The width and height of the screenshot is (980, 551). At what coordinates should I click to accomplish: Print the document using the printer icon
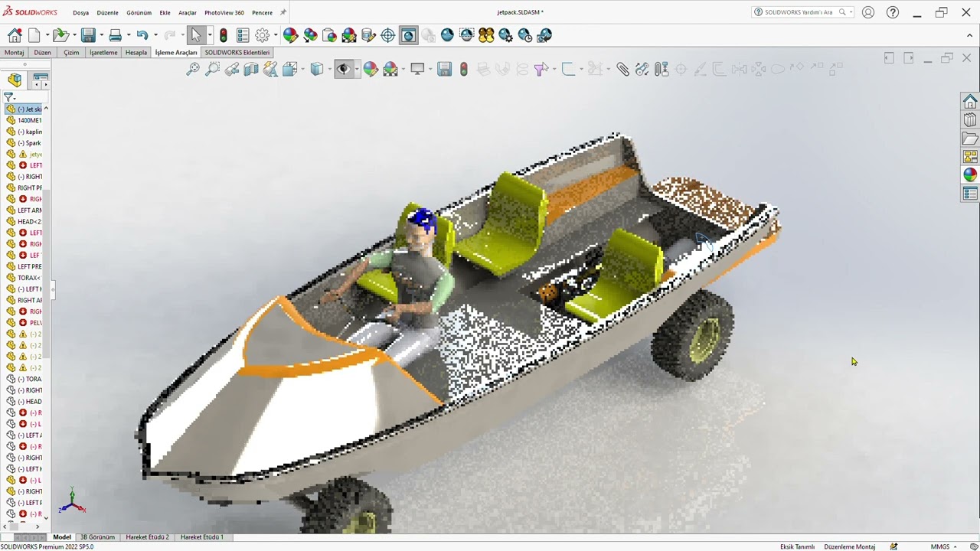[x=115, y=35]
